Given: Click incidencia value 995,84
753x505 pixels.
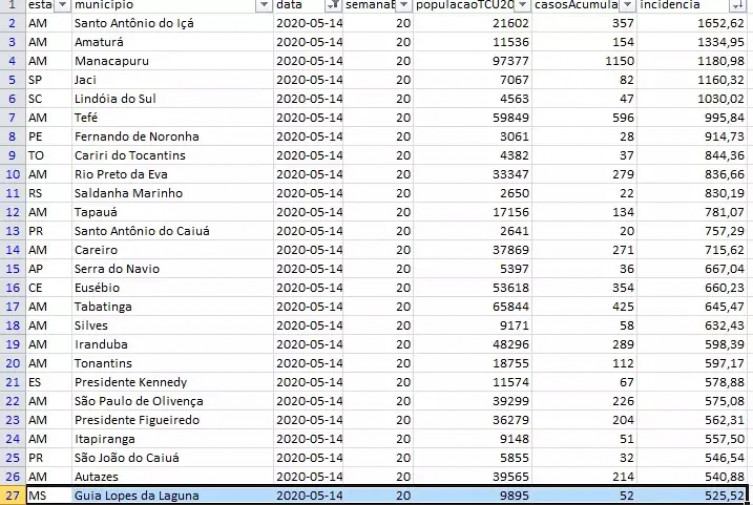Looking at the screenshot, I should pos(692,118).
